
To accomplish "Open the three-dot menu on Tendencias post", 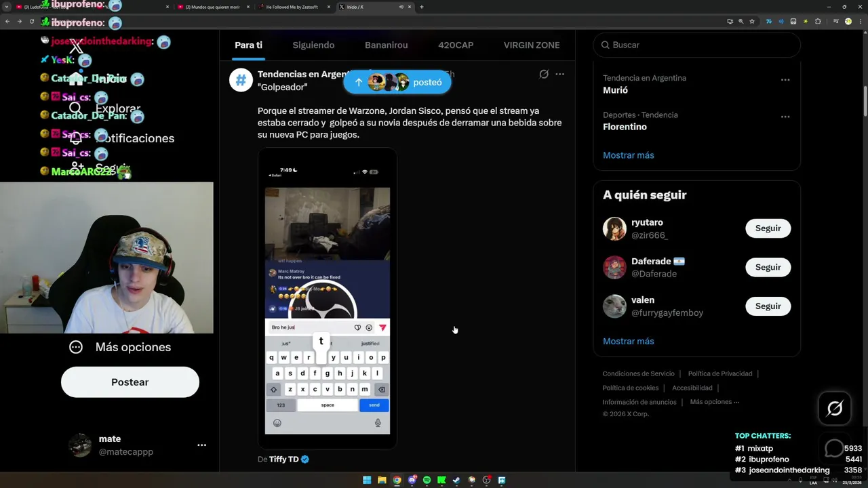I will [x=559, y=74].
